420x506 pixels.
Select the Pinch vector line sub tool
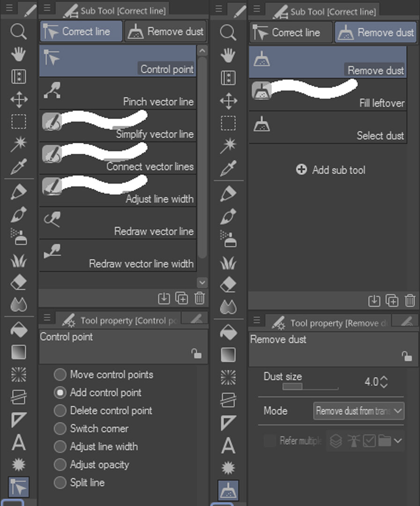click(118, 94)
